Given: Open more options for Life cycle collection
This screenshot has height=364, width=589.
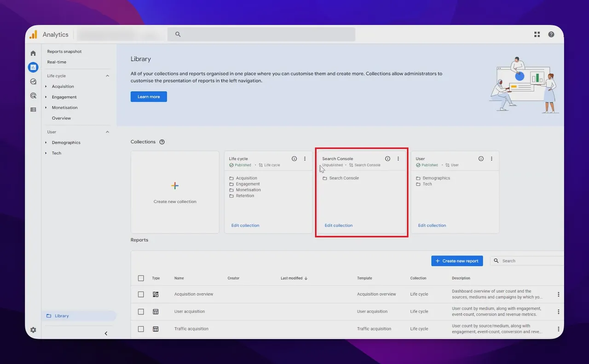Looking at the screenshot, I should [x=305, y=159].
